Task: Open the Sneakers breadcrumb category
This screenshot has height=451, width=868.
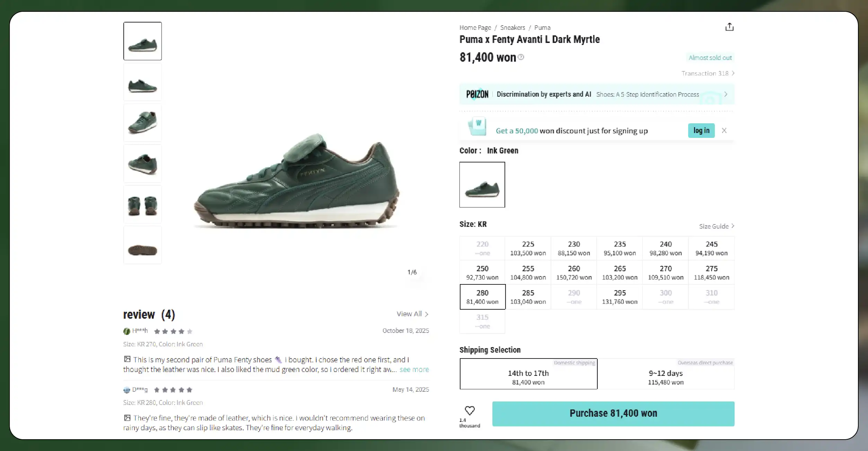Action: pyautogui.click(x=512, y=27)
